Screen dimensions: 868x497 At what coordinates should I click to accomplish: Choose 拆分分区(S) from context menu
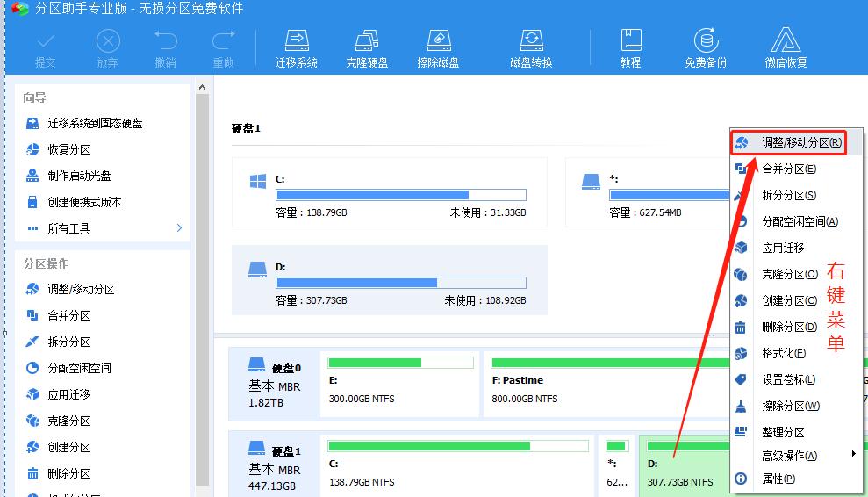click(796, 195)
